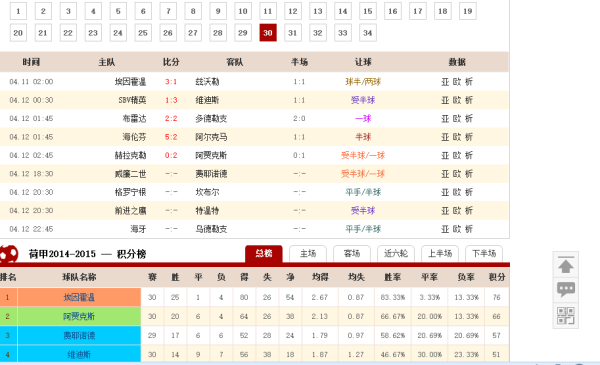Image resolution: width=600 pixels, height=365 pixels.
Task: Click home team 威廉二世
Action: click(x=130, y=174)
